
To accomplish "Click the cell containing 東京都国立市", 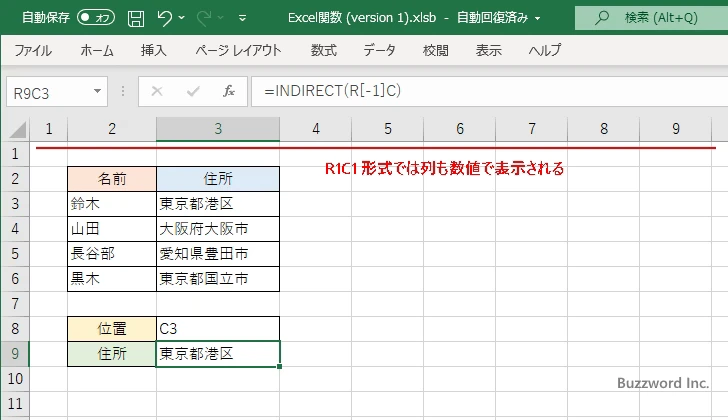I will 218,279.
